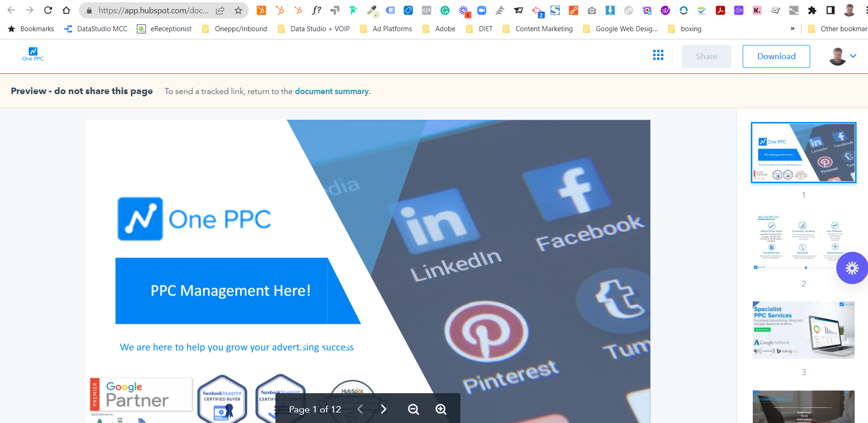The image size is (868, 423).
Task: Open the purple assistant widget bubble
Action: tap(852, 267)
